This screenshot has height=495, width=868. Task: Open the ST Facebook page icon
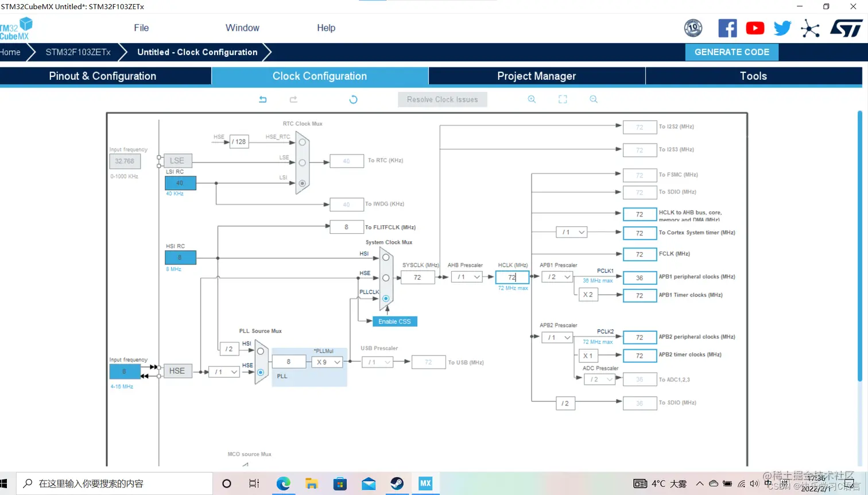pos(727,28)
